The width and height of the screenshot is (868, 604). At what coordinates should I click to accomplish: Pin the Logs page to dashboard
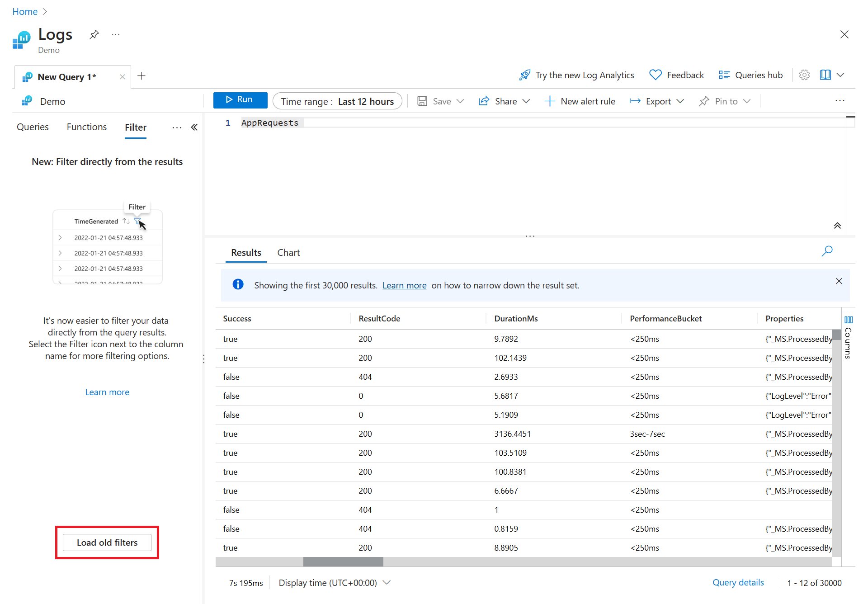tap(94, 34)
